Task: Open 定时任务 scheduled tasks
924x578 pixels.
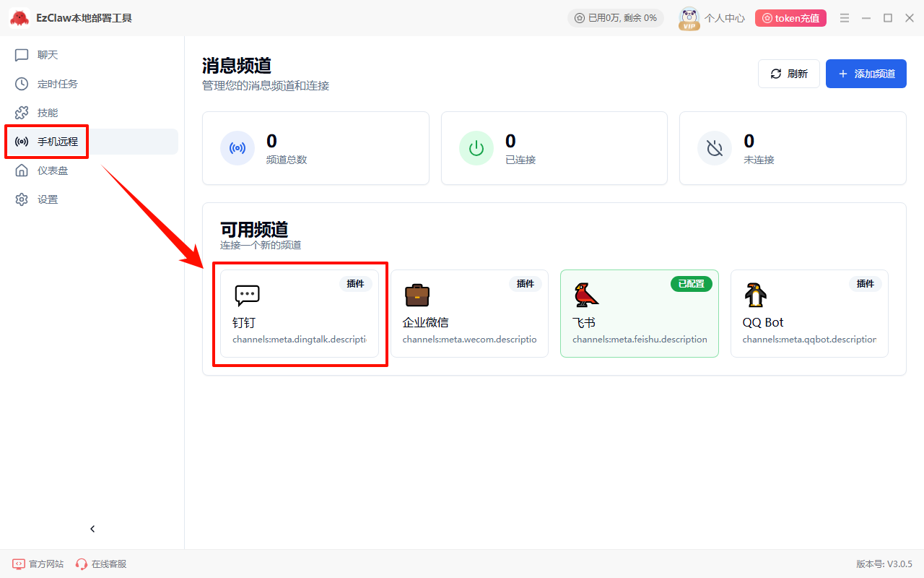Action: click(57, 84)
